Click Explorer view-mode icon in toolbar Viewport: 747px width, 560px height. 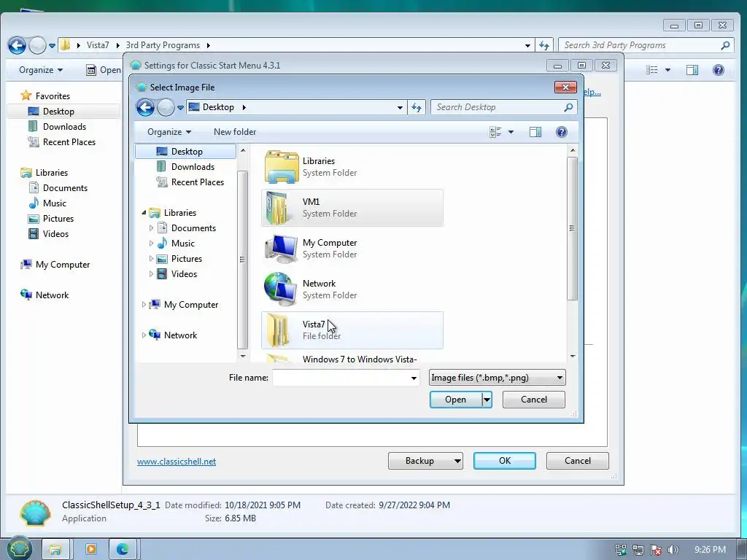coord(651,70)
